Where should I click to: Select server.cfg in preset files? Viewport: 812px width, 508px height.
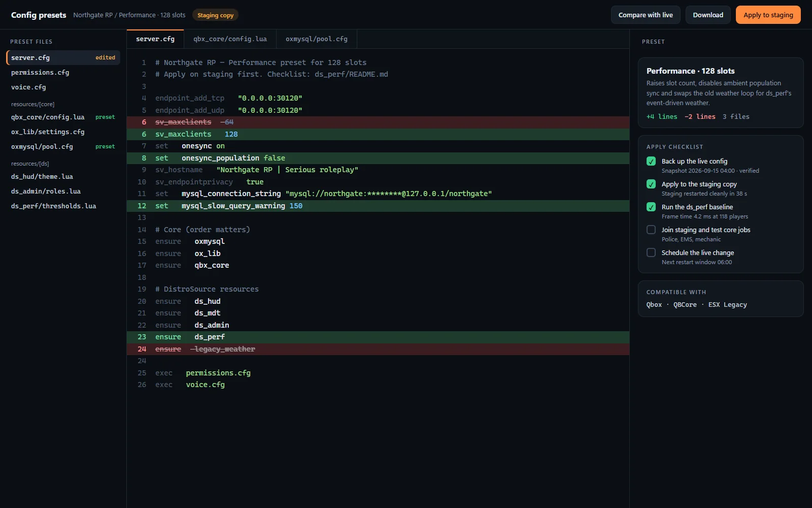(x=63, y=57)
